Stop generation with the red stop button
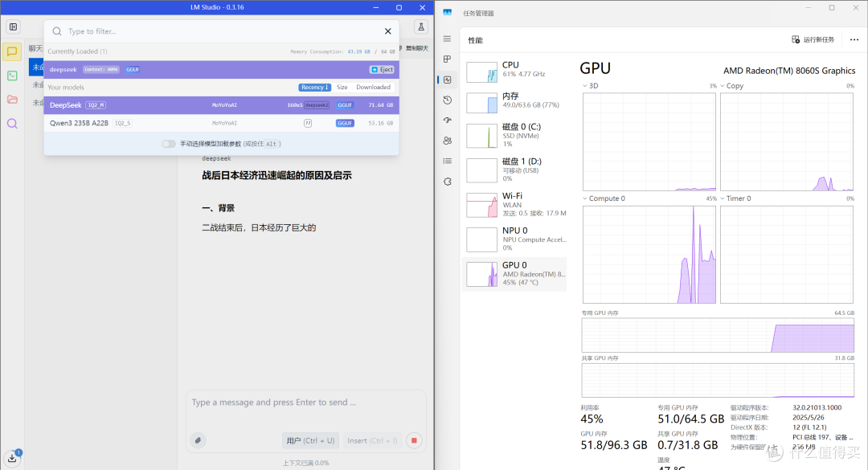Screen dimensions: 868x470 click(x=414, y=440)
